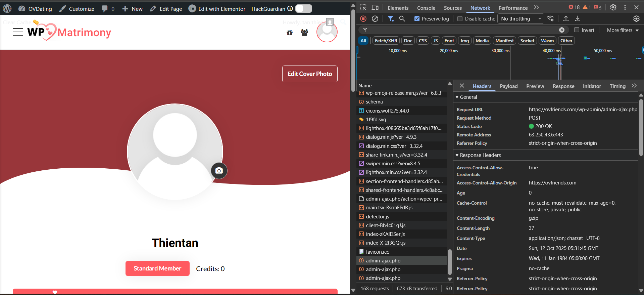Click the gift icon in site header
This screenshot has height=295, width=644.
(290, 33)
